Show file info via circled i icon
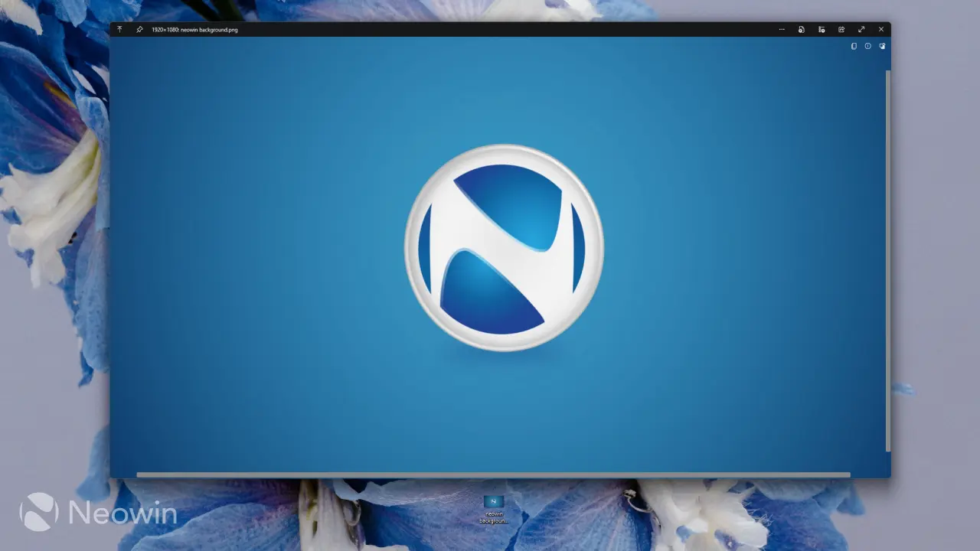This screenshot has height=551, width=980. [867, 46]
